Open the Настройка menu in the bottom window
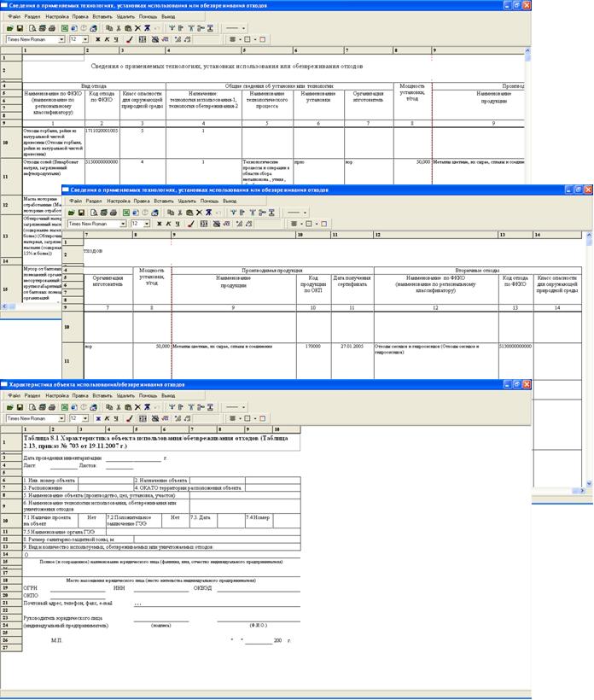 [x=57, y=396]
